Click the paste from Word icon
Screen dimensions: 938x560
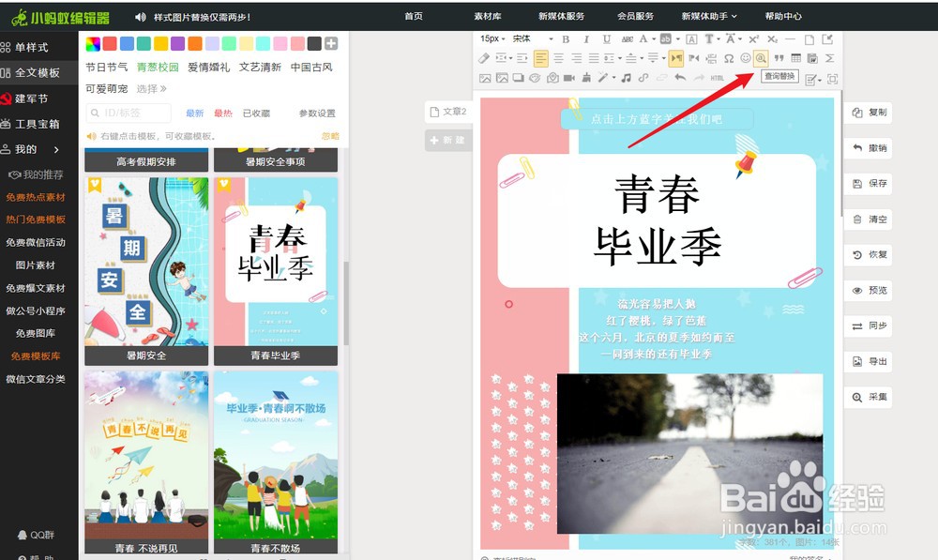812,58
